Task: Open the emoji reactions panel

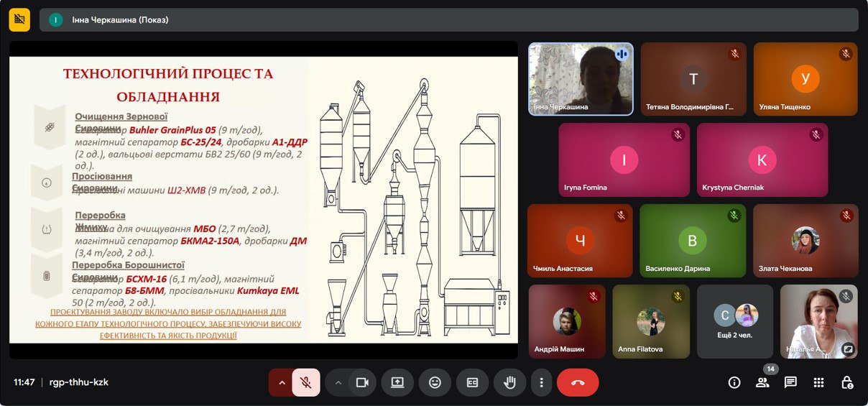Action: click(435, 382)
